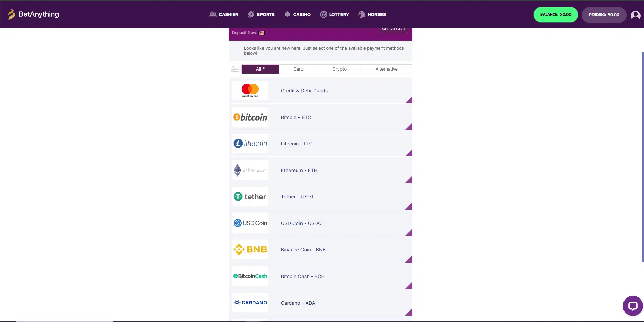Viewport: 644px width, 322px height.
Task: Click the Ethereum logo
Action: pos(250,170)
